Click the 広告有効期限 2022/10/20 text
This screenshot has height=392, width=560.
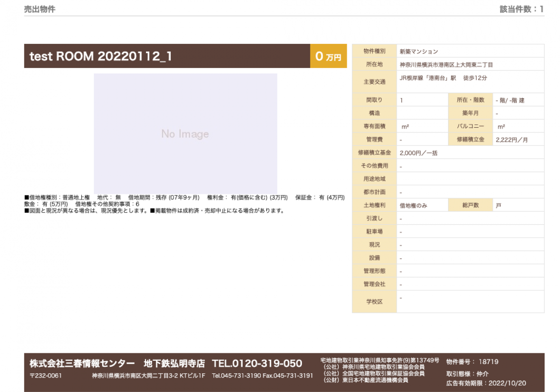486,383
